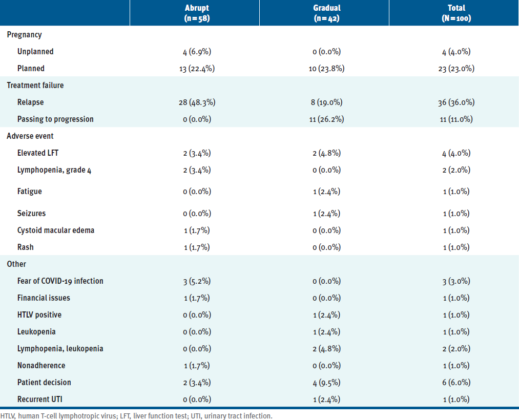Click Patient decision total value 6 (6.0%)

click(x=456, y=383)
